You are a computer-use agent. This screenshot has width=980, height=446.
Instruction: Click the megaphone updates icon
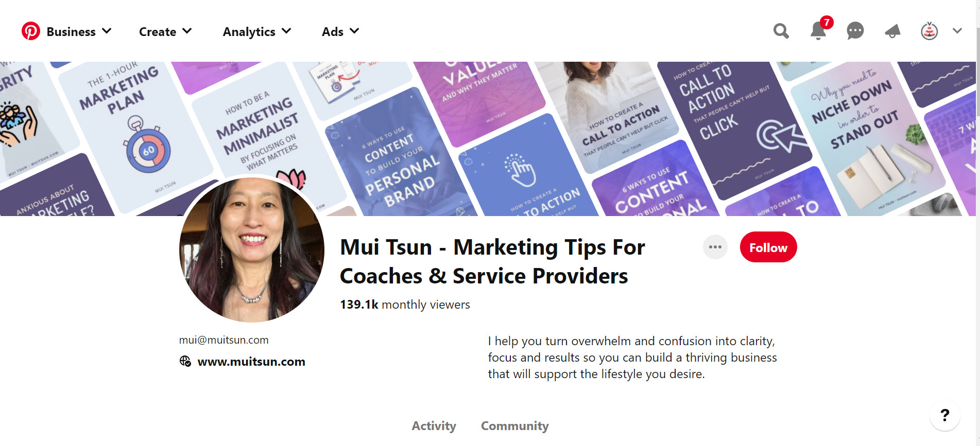pyautogui.click(x=892, y=31)
